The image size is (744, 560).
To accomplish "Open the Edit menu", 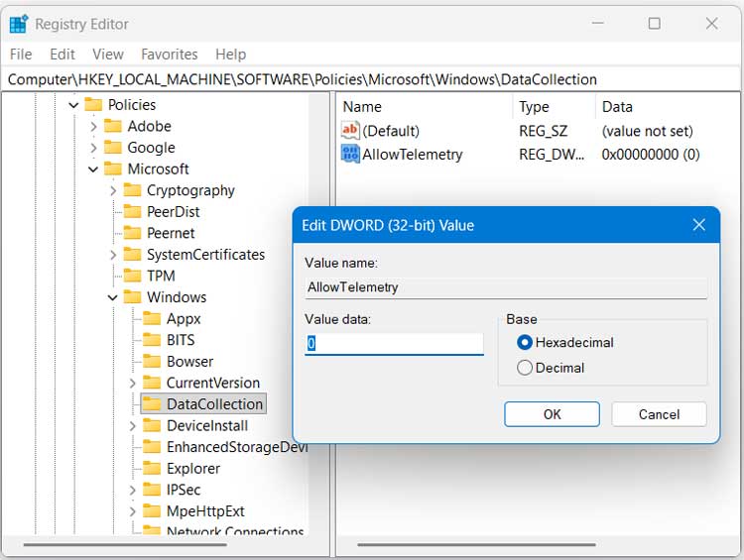I will 62,55.
